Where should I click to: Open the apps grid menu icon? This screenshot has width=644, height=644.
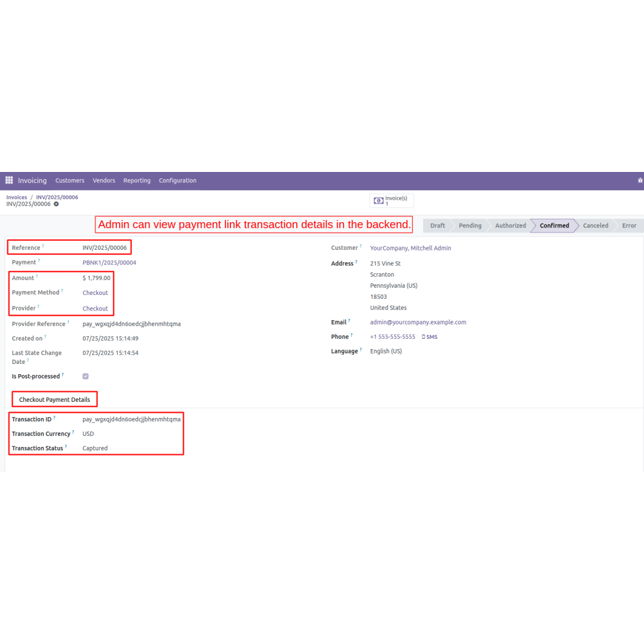click(9, 180)
